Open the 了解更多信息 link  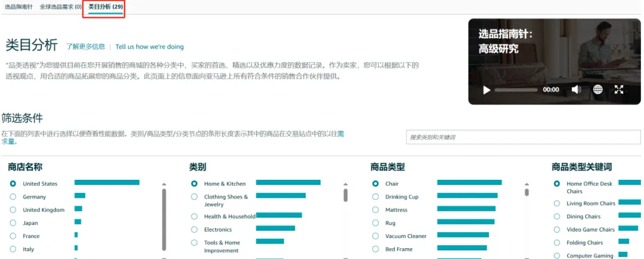(85, 46)
